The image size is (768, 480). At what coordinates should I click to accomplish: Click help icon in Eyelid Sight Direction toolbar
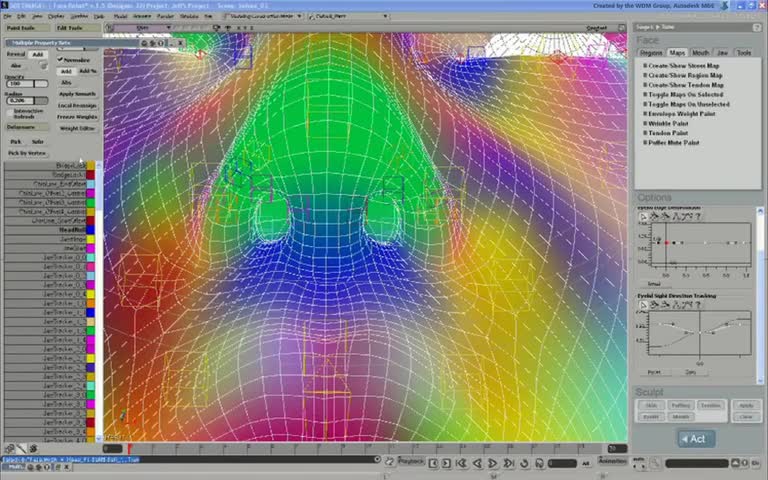tap(698, 305)
